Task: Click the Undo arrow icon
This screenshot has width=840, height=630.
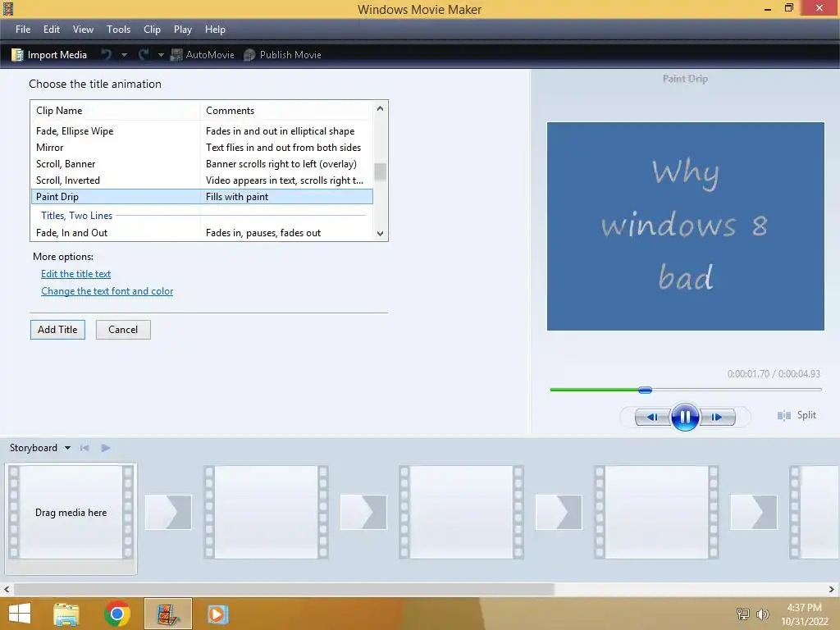Action: click(x=107, y=55)
